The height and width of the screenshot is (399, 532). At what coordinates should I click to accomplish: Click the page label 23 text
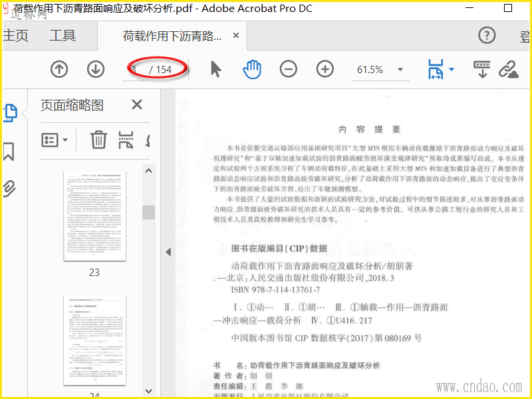[x=94, y=273]
